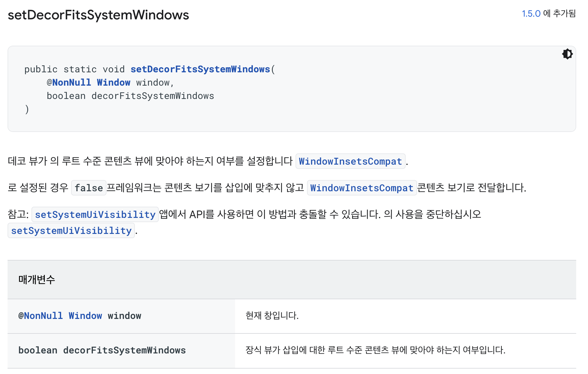The height and width of the screenshot is (374, 588).
Task: Click the 현재 창입니다 description cell
Action: [272, 316]
